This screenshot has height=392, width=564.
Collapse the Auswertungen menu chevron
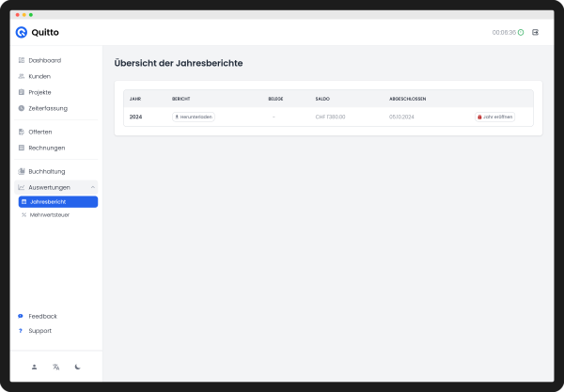point(93,187)
